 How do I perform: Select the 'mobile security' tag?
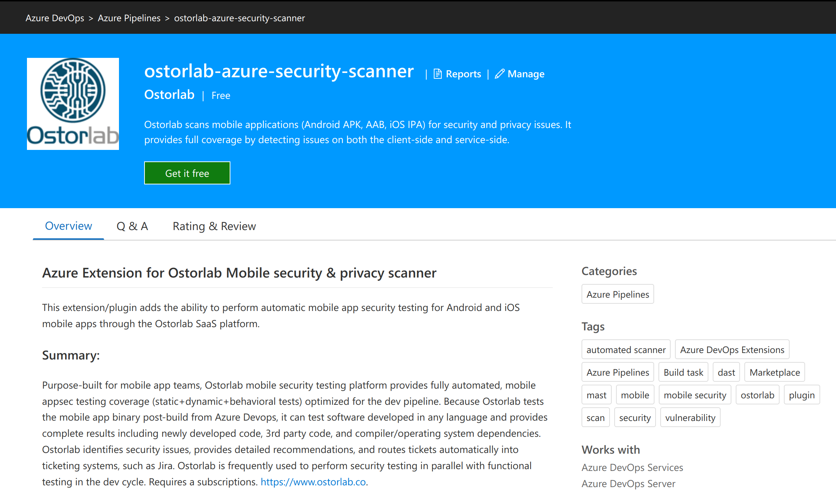coord(694,394)
